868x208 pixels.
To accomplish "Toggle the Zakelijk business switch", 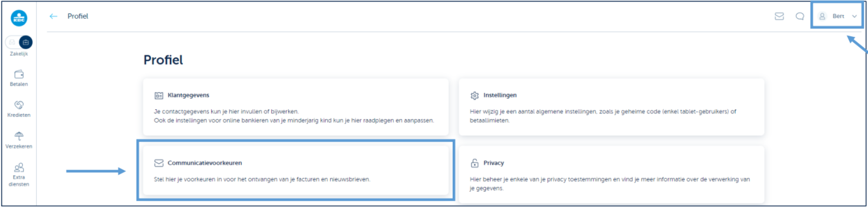I will click(x=25, y=42).
